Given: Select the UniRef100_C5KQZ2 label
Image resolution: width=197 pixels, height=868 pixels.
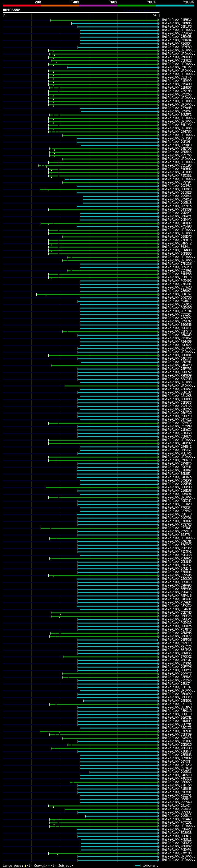Looking at the screenshot, I should (x=177, y=60).
